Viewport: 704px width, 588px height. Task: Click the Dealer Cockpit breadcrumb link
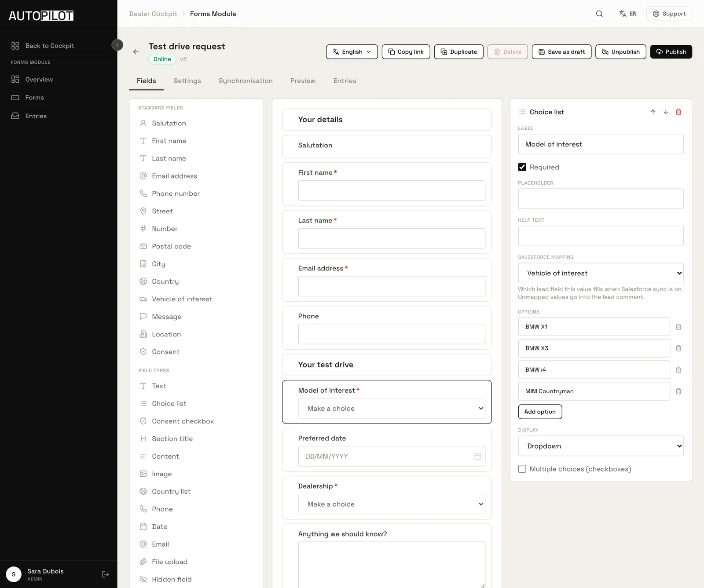pos(153,14)
